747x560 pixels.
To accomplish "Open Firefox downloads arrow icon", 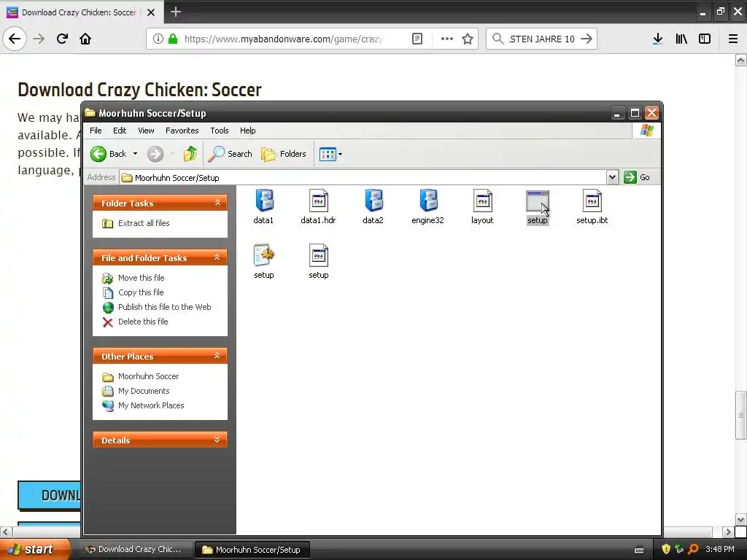I will 658,39.
